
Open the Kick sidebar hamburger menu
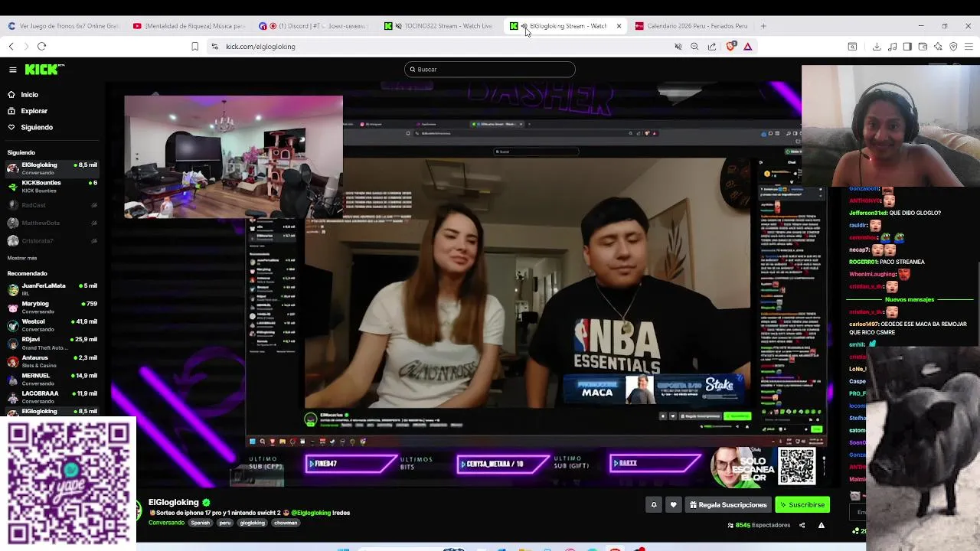point(13,70)
